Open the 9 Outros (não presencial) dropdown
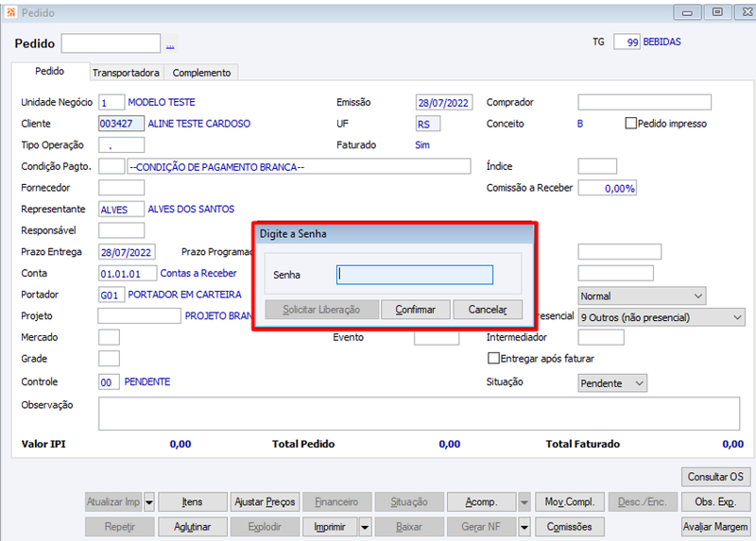Viewport: 756px width, 541px height. click(x=661, y=317)
